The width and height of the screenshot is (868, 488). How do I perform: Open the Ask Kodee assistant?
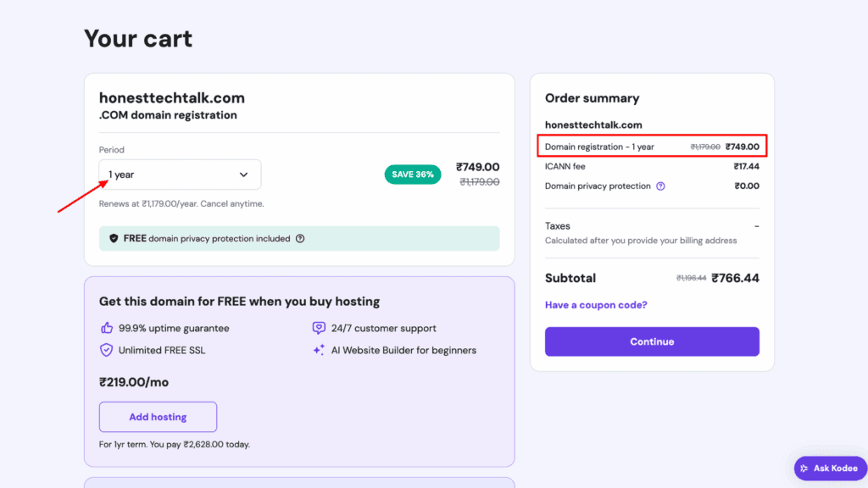(829, 468)
